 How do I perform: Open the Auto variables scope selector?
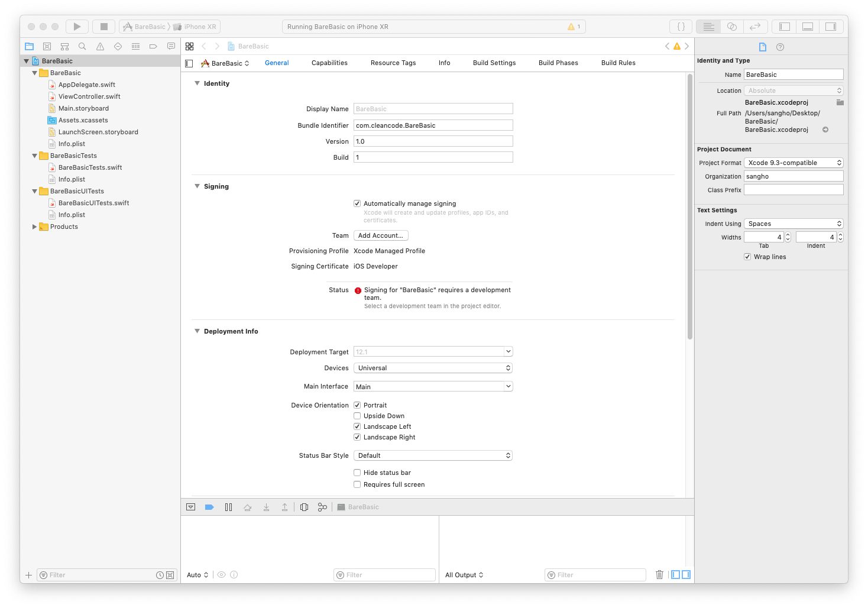(197, 575)
